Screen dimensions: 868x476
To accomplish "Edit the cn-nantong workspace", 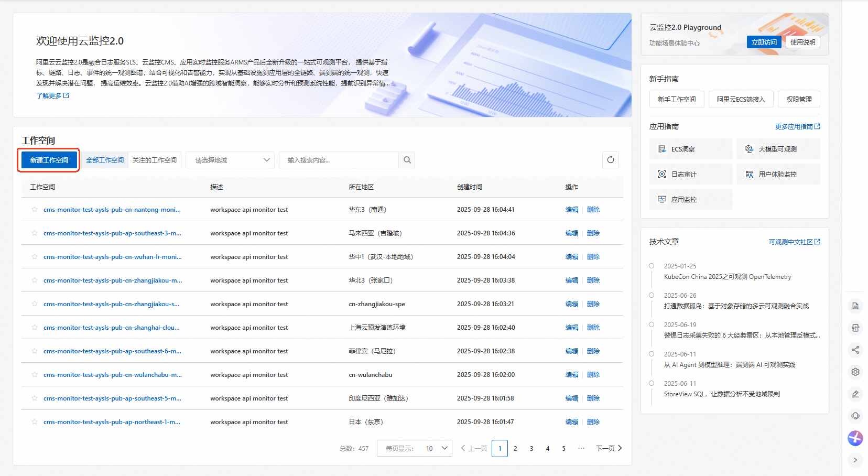I will [572, 210].
